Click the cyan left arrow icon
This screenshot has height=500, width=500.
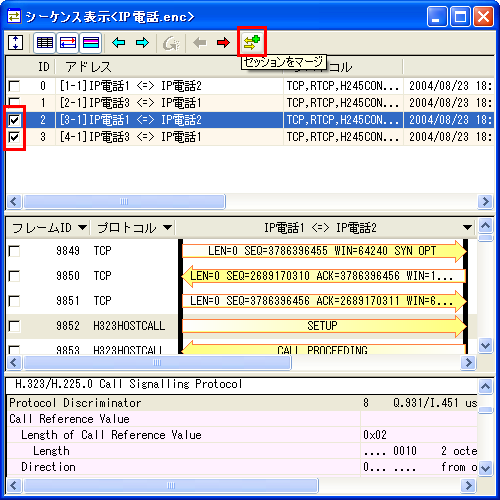point(119,43)
